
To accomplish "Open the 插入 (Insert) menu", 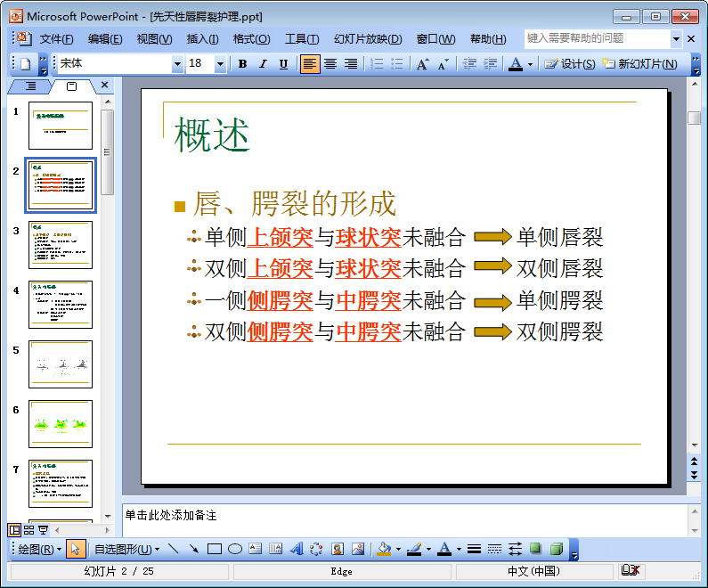I will click(x=202, y=39).
